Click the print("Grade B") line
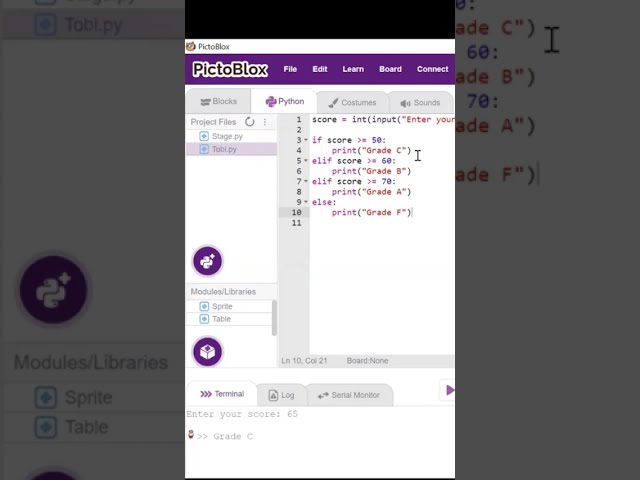Screen dimensions: 640x480 (x=371, y=171)
